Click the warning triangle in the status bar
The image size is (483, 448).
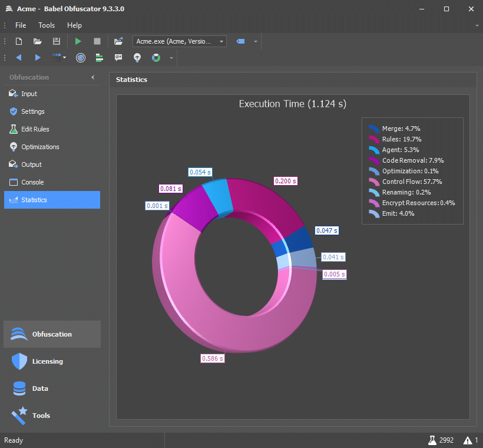coord(468,440)
